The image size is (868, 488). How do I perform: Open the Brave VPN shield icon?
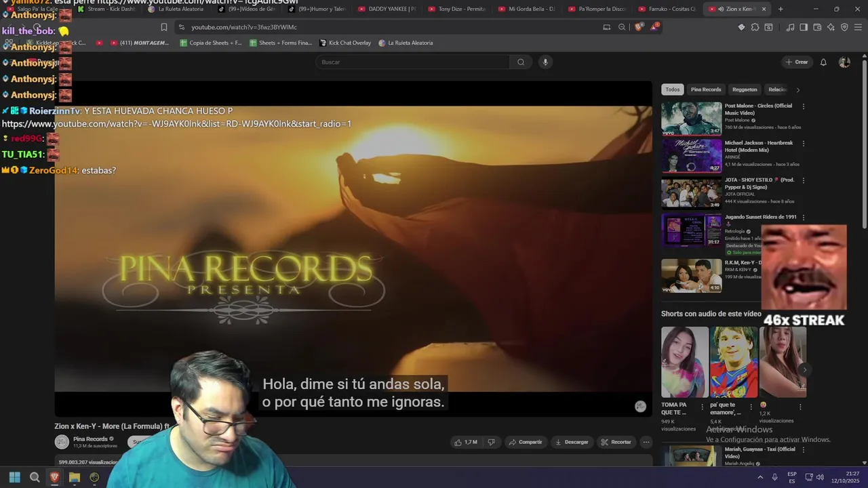point(844,27)
